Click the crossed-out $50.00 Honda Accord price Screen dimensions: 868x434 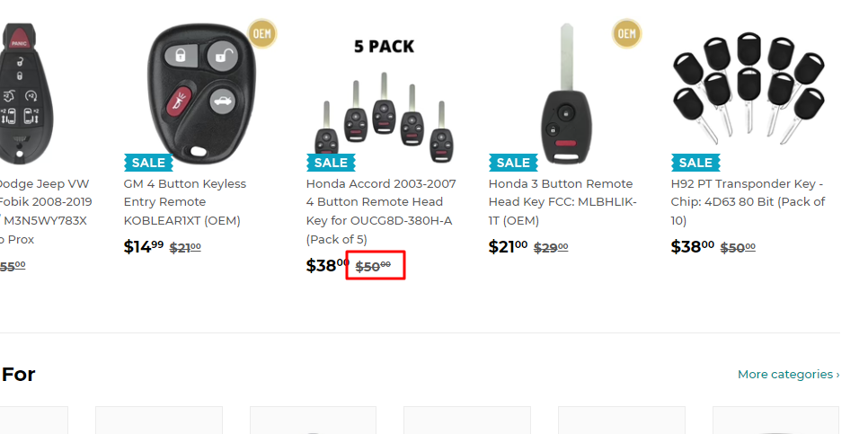tap(374, 266)
